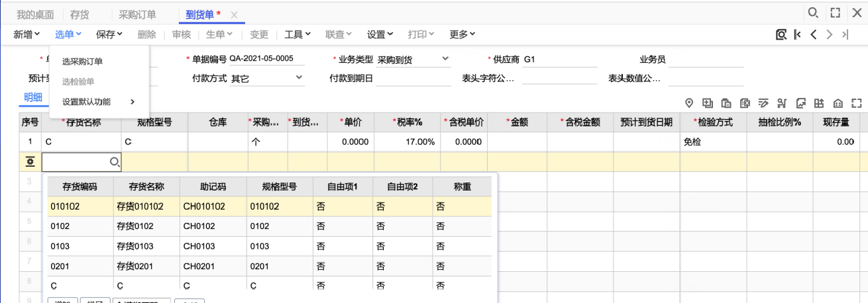The width and height of the screenshot is (868, 303).
Task: Toggle fullscreen icon in the tab bar
Action: tap(836, 13)
